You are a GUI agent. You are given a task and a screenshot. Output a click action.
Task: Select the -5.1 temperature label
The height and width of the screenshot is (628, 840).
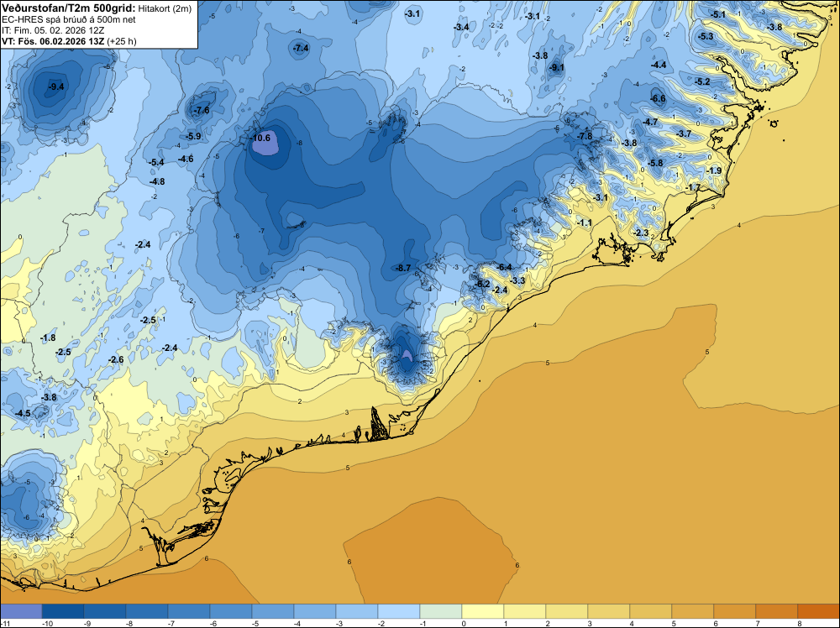pos(718,15)
